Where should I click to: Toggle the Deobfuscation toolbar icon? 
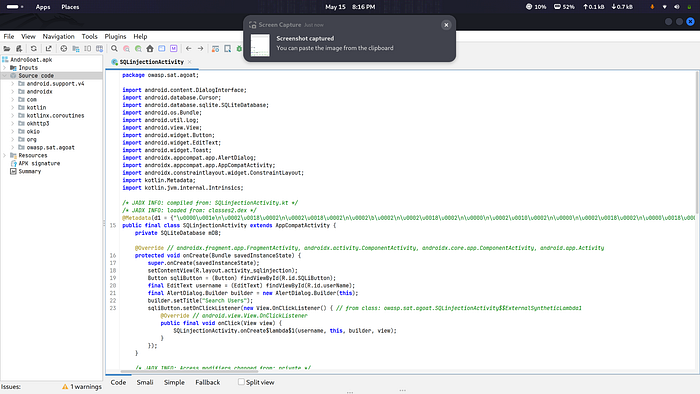click(x=215, y=49)
